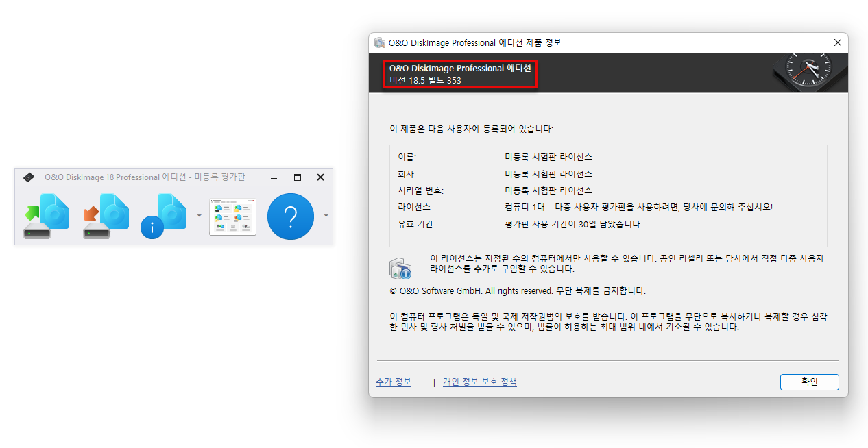This screenshot has width=868, height=448.
Task: Maximize the DiskImage 18 toolbar window
Action: click(298, 177)
